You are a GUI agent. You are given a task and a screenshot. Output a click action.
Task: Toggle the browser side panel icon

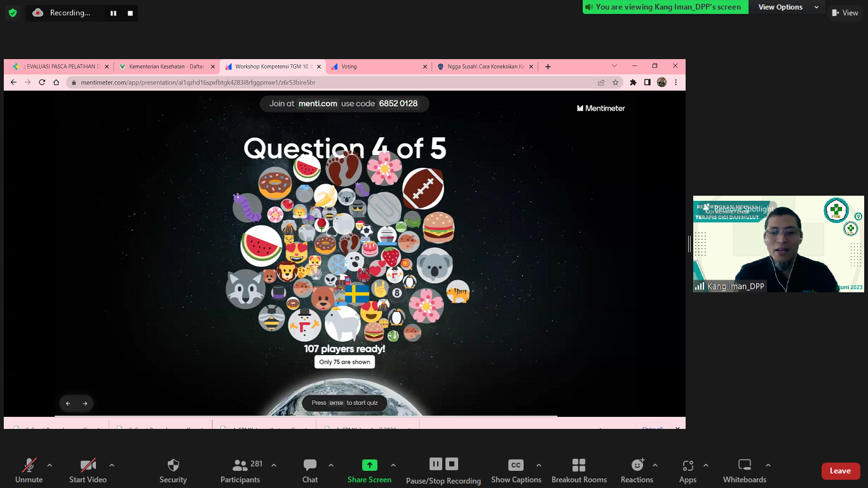point(647,82)
